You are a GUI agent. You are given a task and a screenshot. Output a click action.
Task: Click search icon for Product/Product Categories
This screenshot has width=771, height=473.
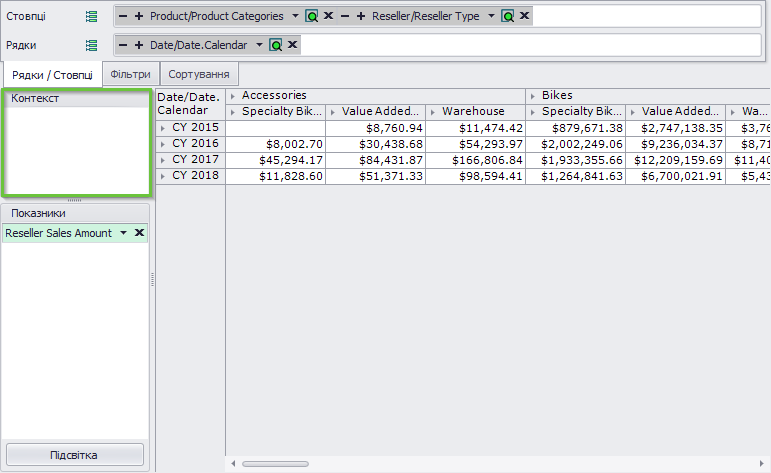(x=311, y=16)
